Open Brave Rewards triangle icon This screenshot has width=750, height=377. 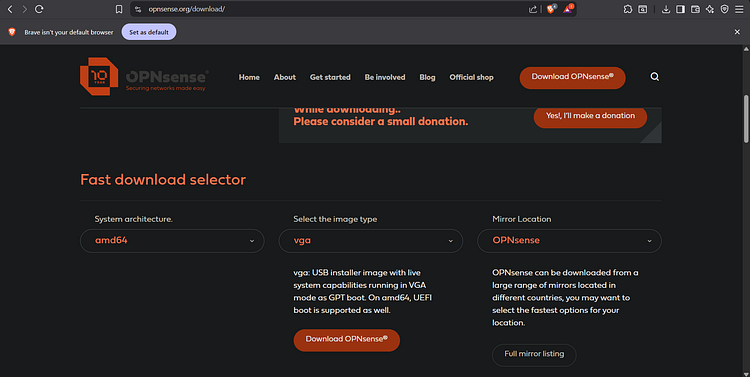click(x=568, y=9)
